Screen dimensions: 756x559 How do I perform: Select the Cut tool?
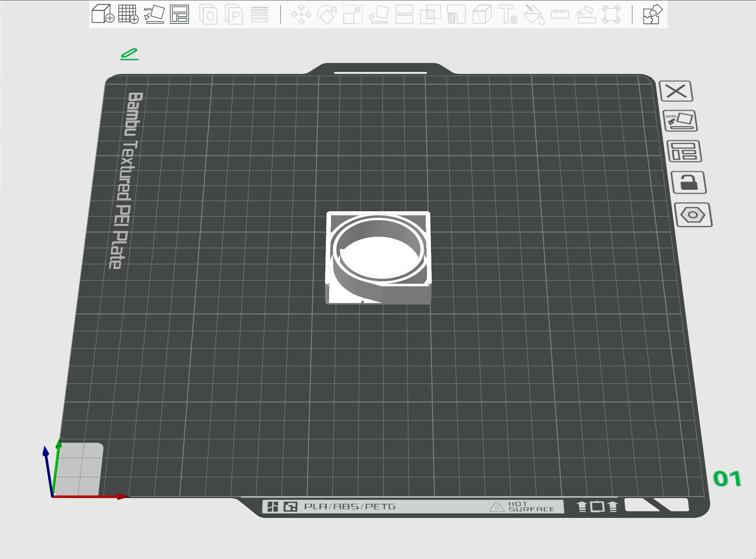pyautogui.click(x=404, y=14)
